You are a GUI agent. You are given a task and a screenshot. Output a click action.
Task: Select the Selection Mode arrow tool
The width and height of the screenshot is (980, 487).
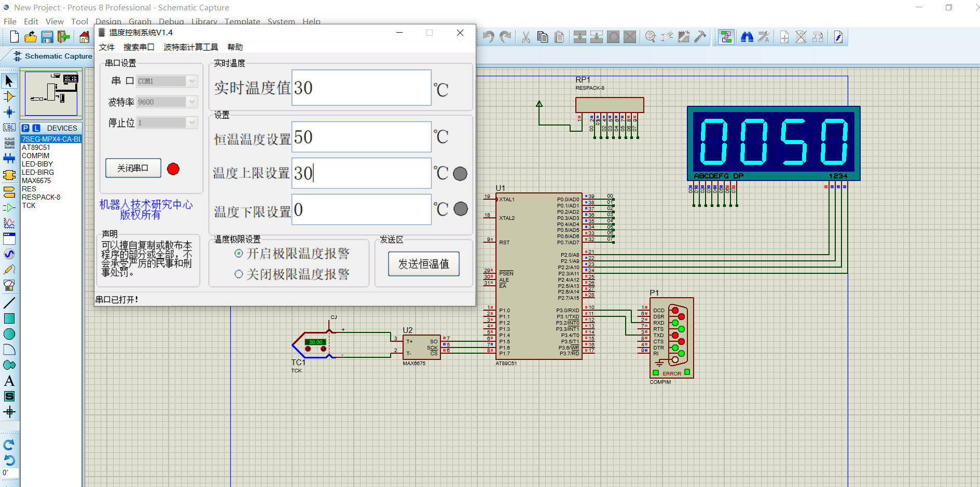pos(9,81)
